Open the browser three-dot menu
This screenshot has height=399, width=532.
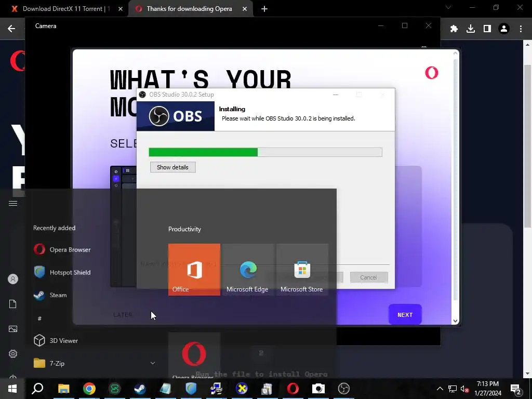coord(521,29)
